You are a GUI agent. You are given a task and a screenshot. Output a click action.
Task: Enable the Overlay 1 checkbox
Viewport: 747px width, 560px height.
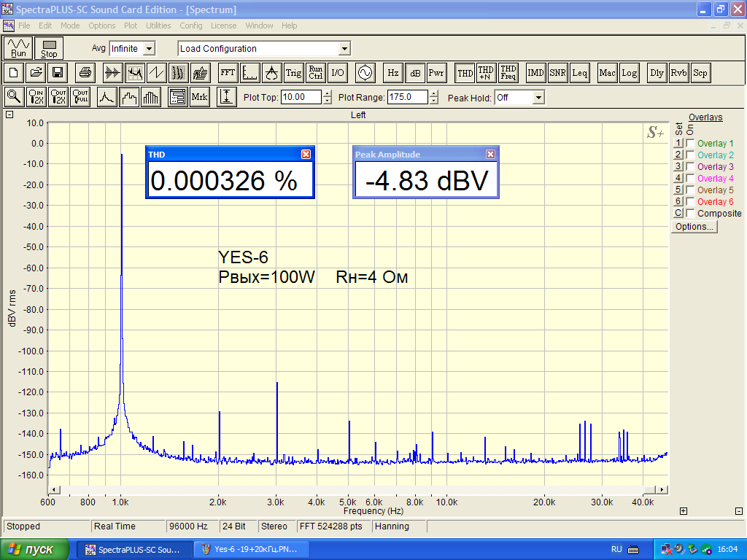pyautogui.click(x=690, y=144)
